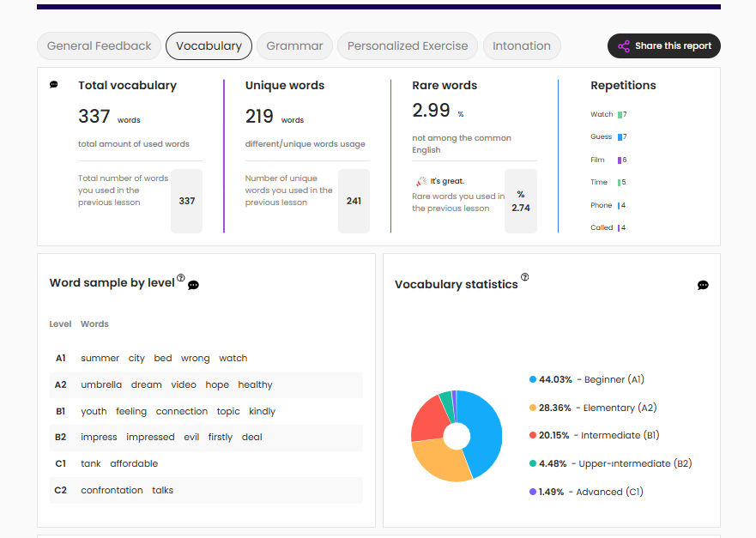Click the Phone repetition label
The height and width of the screenshot is (538, 756).
[x=602, y=205]
